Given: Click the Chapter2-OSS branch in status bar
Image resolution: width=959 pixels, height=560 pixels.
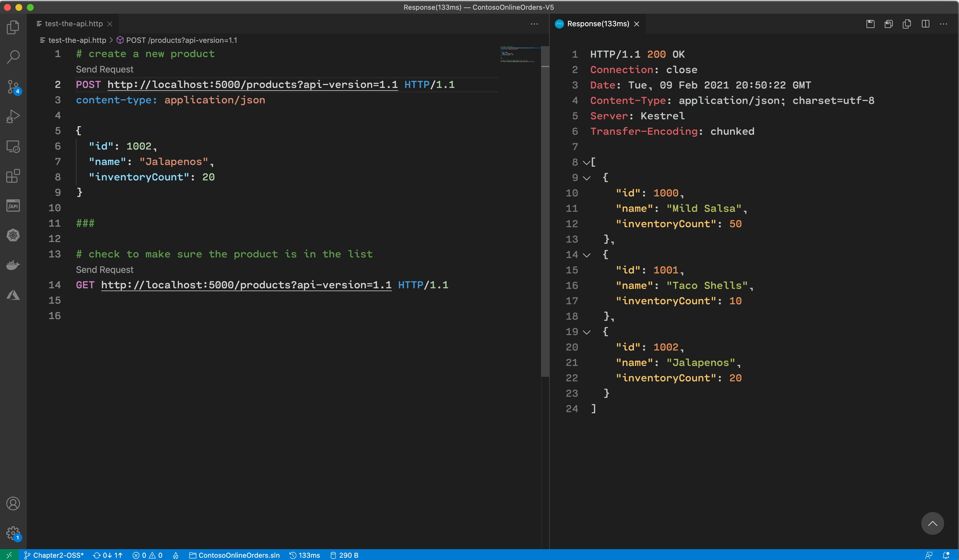Looking at the screenshot, I should 54,555.
